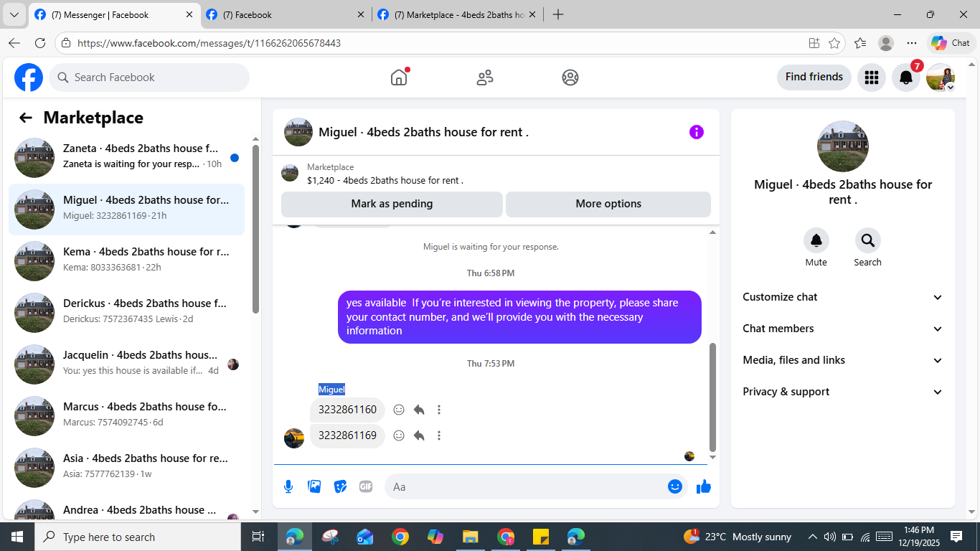The height and width of the screenshot is (551, 980).
Task: React to message 3232861169 with emoji
Action: click(399, 435)
